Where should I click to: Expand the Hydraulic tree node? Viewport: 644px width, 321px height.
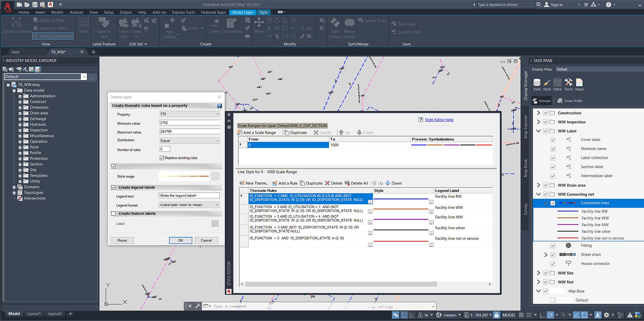coord(20,125)
